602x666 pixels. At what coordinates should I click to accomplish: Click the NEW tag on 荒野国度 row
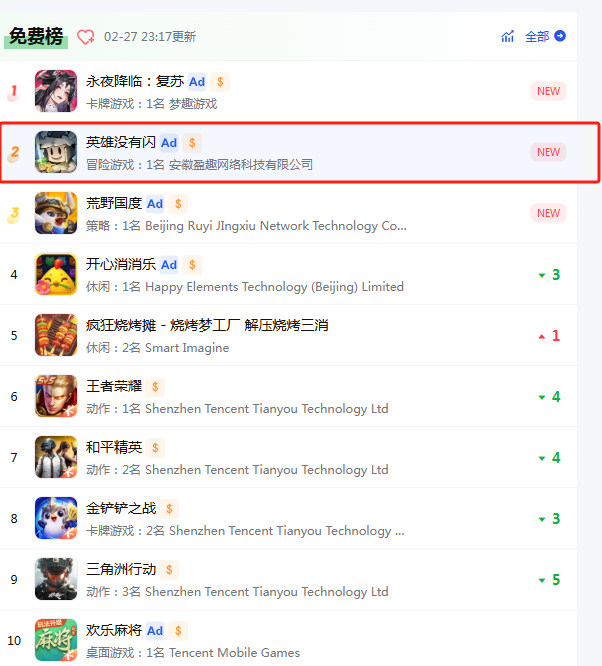point(548,213)
